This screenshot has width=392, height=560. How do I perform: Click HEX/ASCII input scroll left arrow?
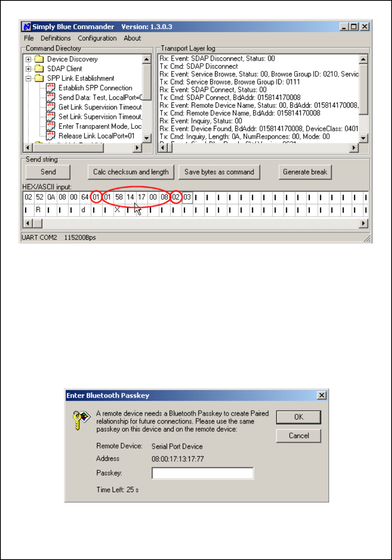tap(28, 223)
